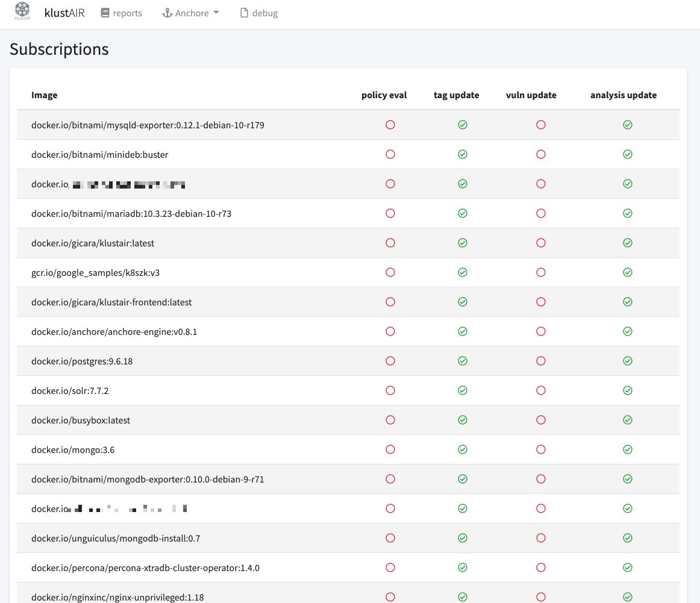Image resolution: width=700 pixels, height=603 pixels.
Task: Click vuln update circle for gicara/klustair:latest
Action: click(540, 242)
